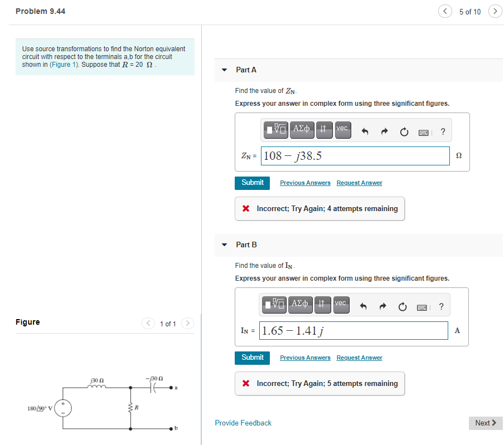The width and height of the screenshot is (504, 445).
Task: Click the subscript/superscript arrows icon in Part A
Action: click(x=324, y=129)
